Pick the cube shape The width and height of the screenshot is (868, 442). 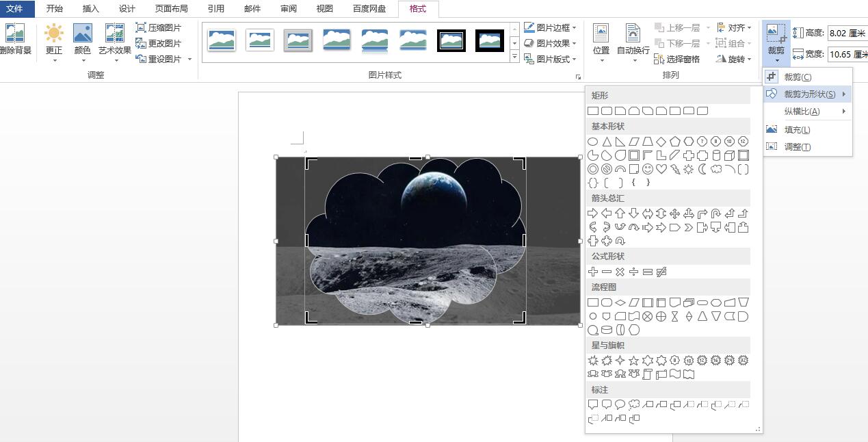point(730,155)
